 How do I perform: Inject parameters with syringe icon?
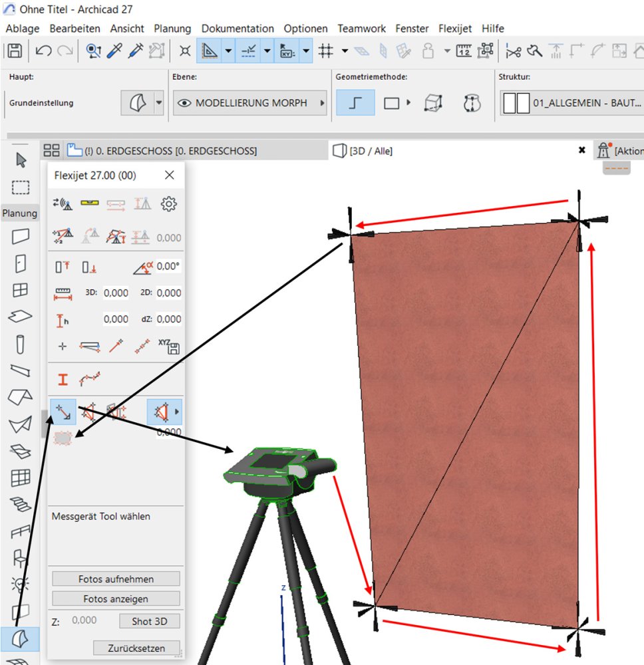(x=136, y=51)
